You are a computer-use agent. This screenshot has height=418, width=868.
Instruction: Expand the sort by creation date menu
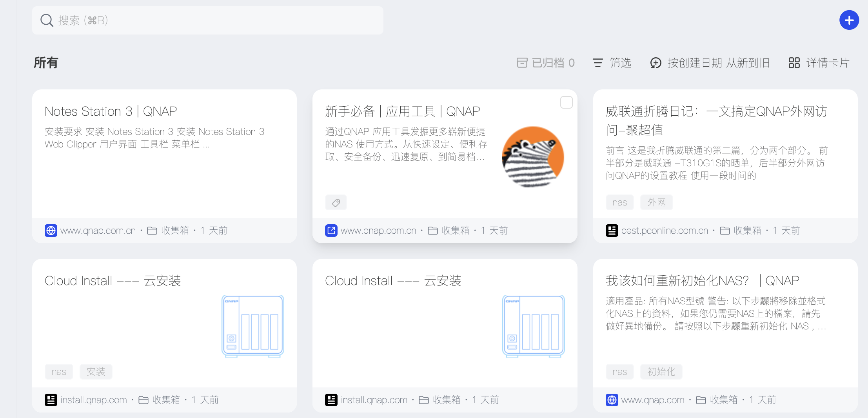710,63
